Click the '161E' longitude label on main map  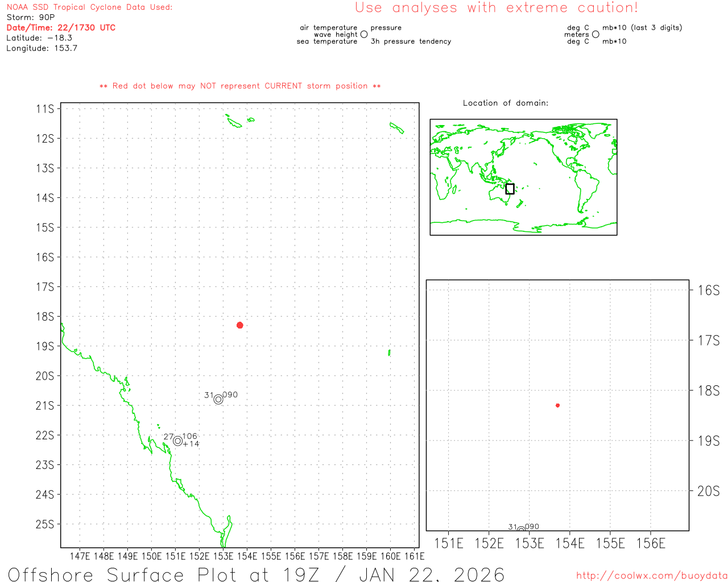(x=414, y=556)
